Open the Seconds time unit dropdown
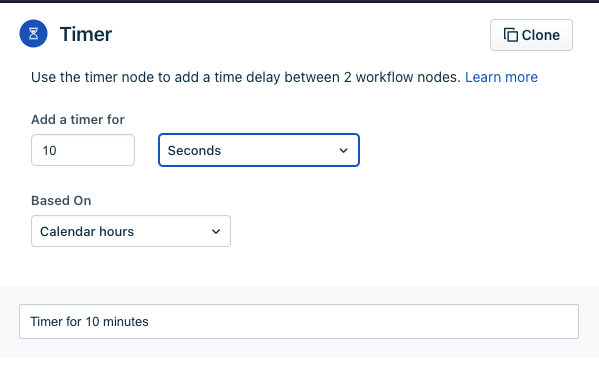Viewport: 599px width, 384px height. coord(259,150)
